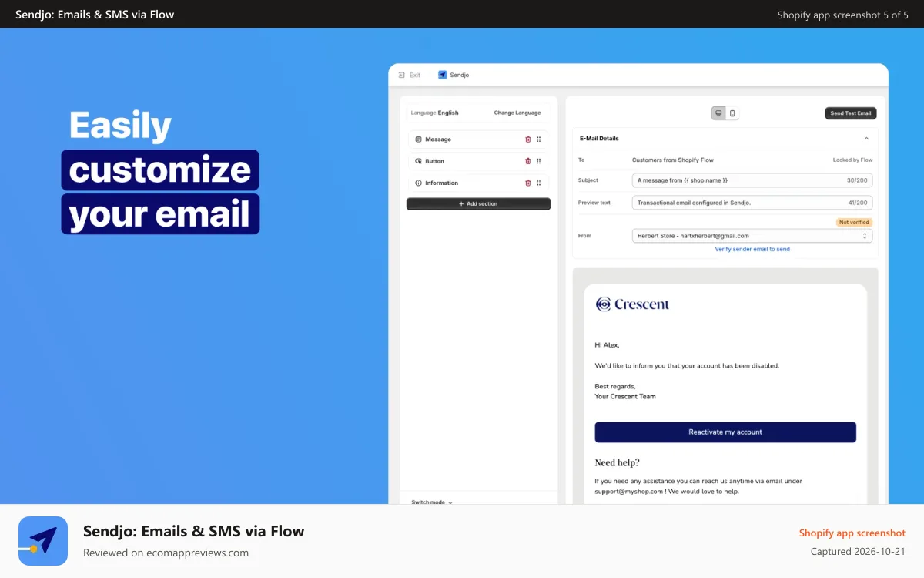Click the Message section icon

tap(418, 139)
